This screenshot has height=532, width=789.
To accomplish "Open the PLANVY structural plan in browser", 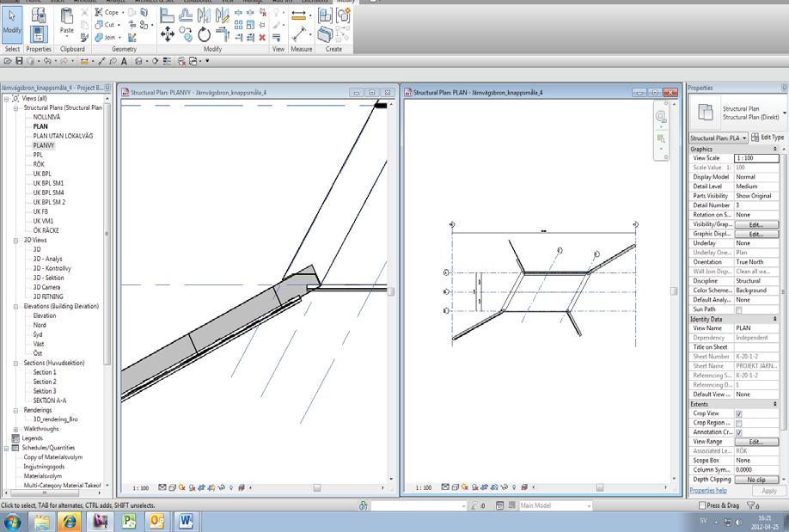I will click(44, 145).
